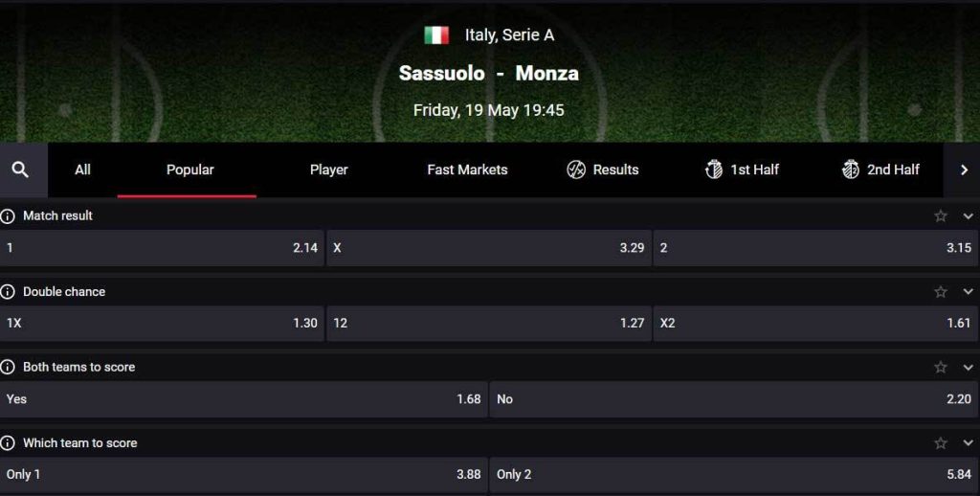Click the info icon beside Match result
980x496 pixels.
tap(8, 216)
